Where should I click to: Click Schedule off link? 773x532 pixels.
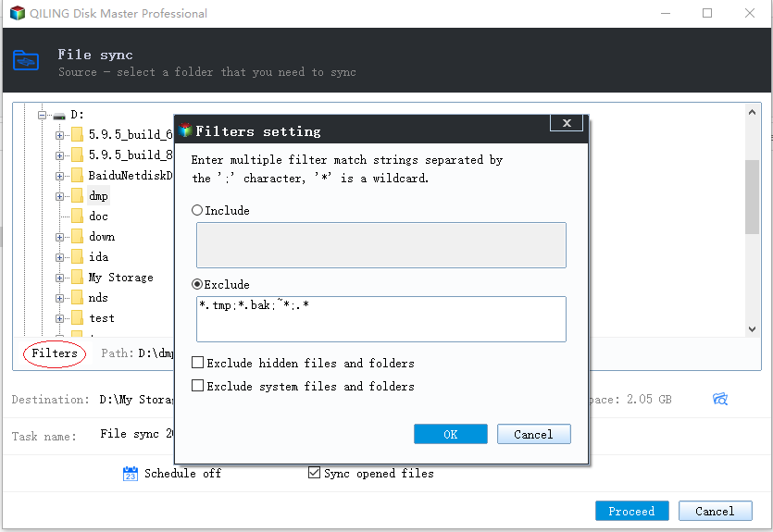click(183, 474)
